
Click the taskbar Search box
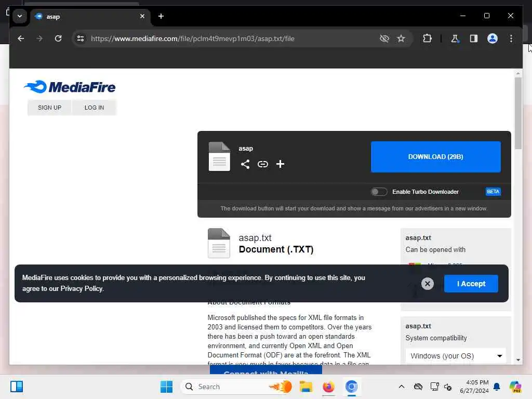tap(236, 387)
